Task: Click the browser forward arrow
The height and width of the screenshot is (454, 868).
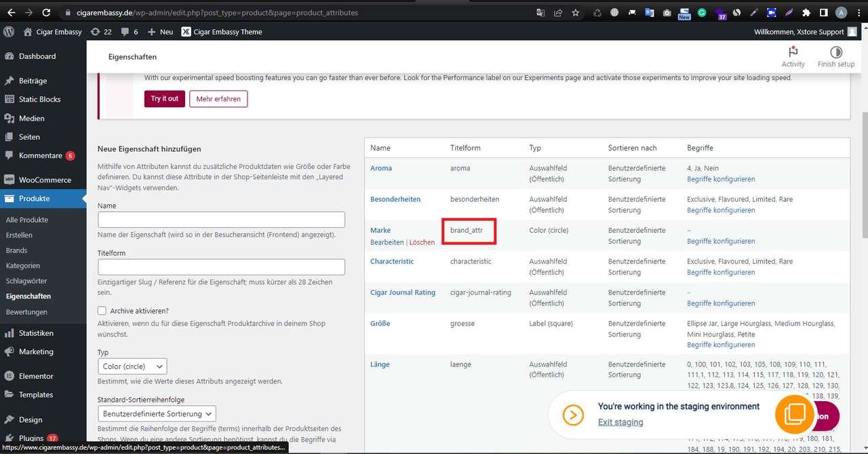Action: click(x=28, y=12)
